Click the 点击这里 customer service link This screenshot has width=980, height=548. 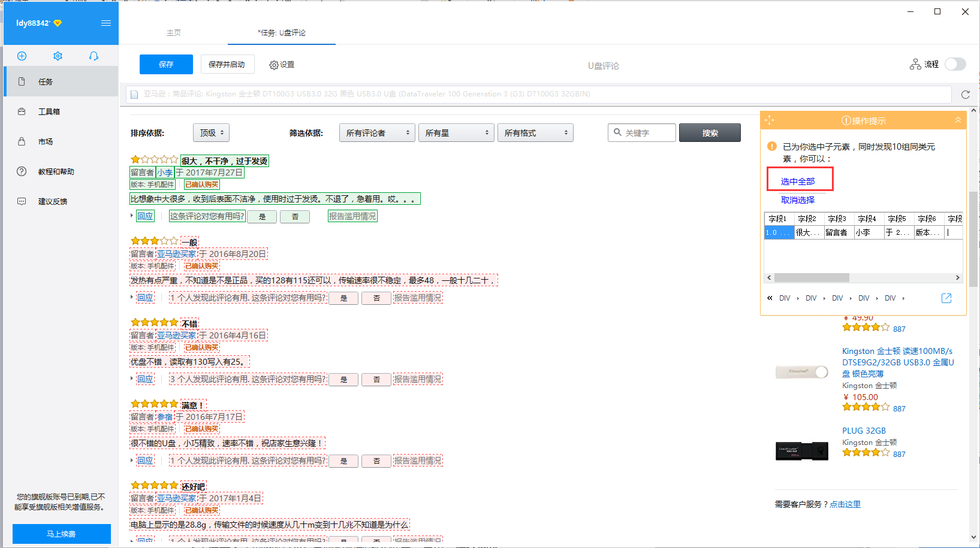click(845, 504)
